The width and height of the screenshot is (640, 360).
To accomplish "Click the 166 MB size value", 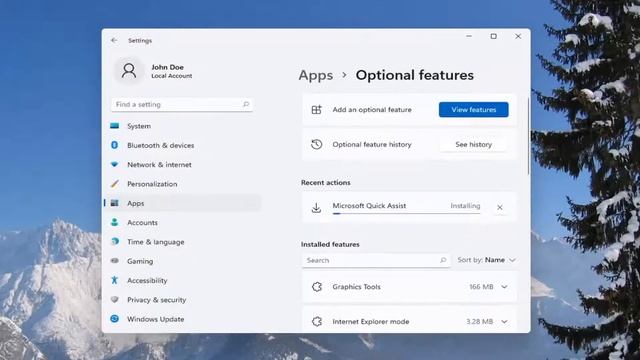I will (x=481, y=287).
